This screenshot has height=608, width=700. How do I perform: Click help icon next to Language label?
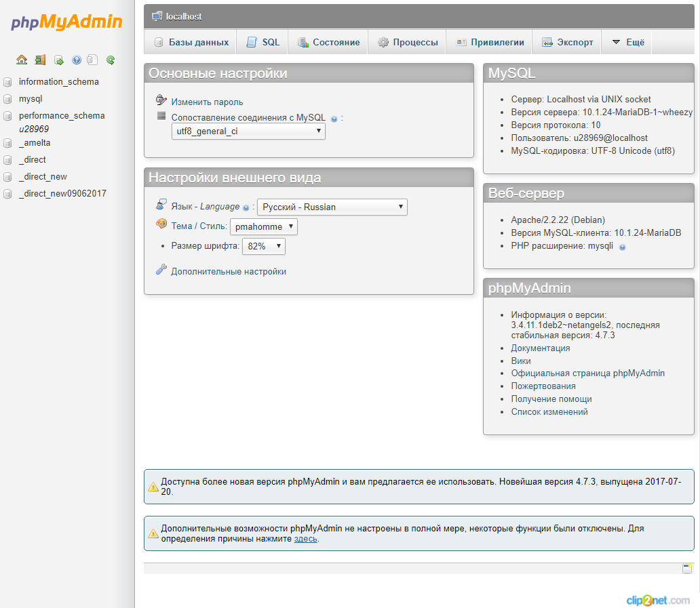246,208
